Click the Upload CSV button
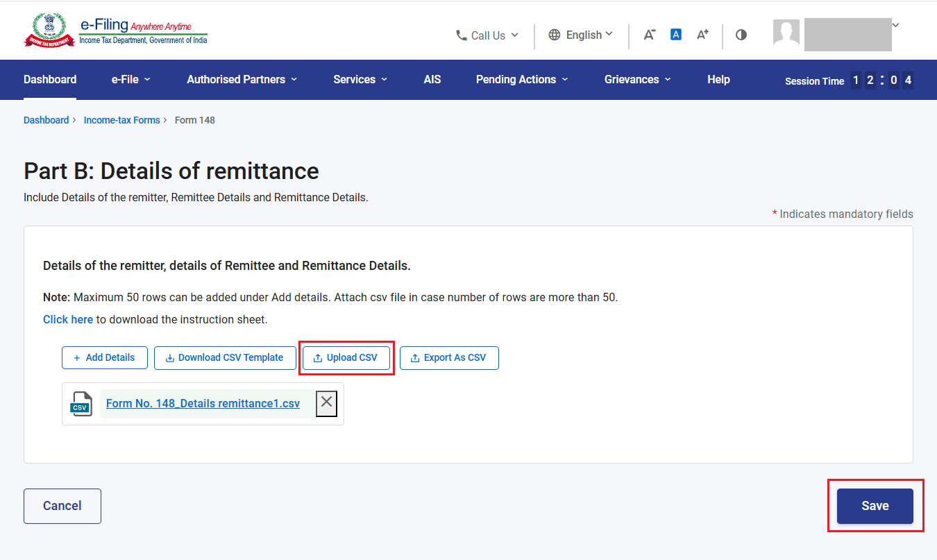The height and width of the screenshot is (560, 937). coord(346,357)
